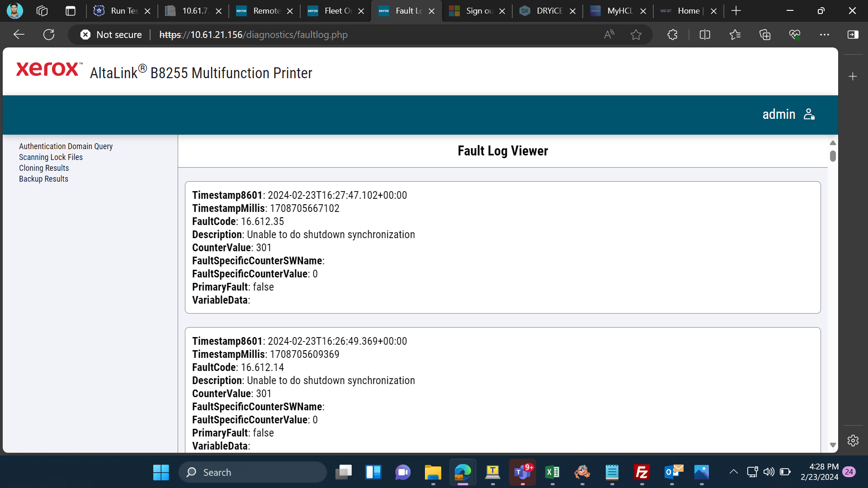
Task: Add this page to favorites star
Action: click(x=636, y=34)
